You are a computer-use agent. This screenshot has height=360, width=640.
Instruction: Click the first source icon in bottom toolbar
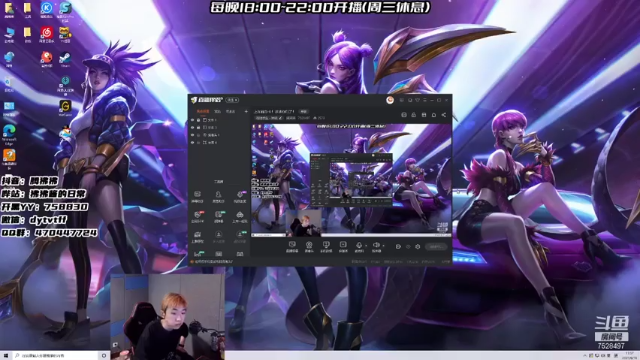tap(292, 246)
